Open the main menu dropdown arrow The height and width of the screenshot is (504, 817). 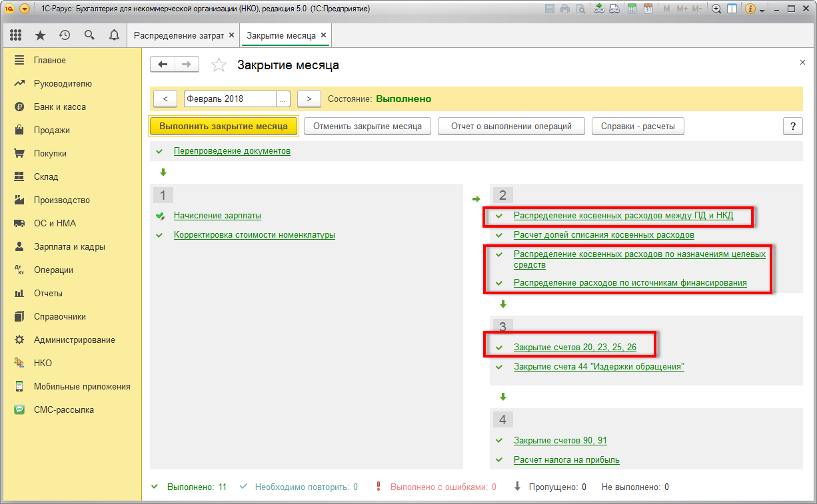tap(25, 9)
